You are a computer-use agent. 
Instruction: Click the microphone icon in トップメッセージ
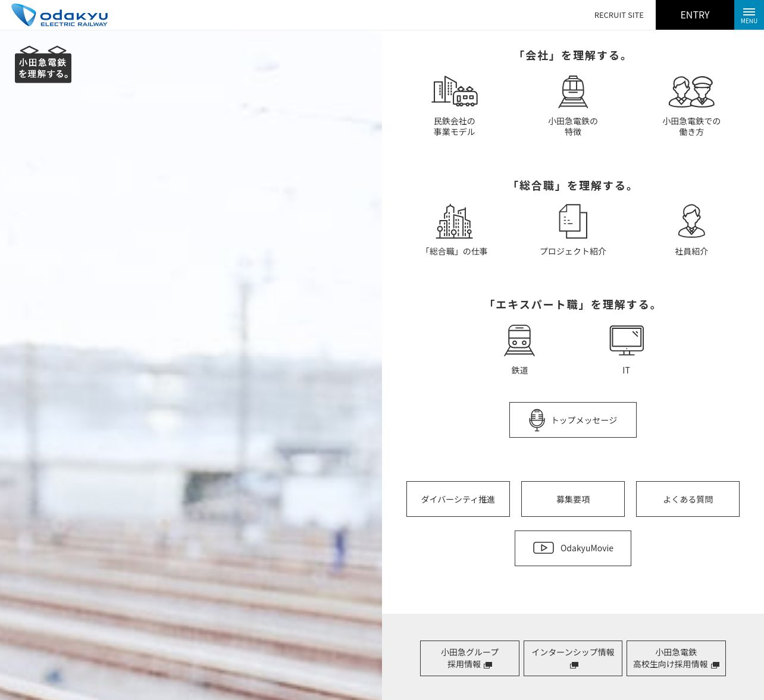537,420
